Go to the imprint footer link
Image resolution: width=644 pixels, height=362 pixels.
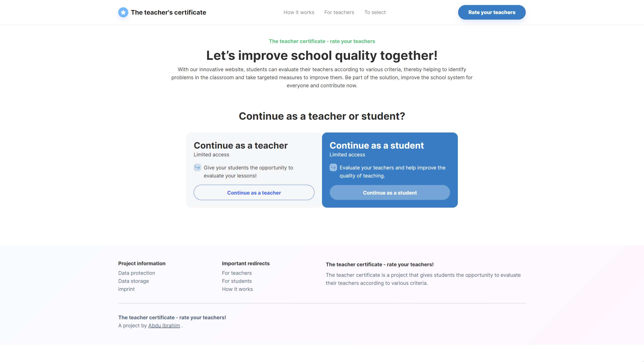[x=126, y=289]
